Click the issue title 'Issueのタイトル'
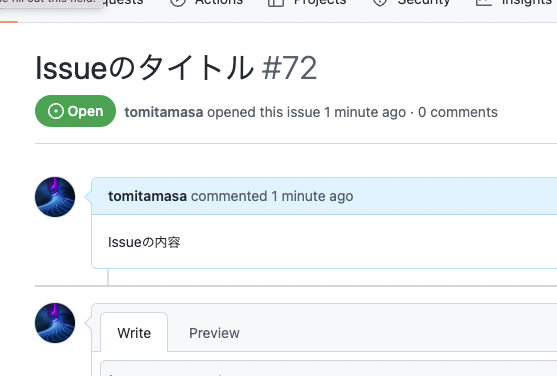 coord(145,68)
